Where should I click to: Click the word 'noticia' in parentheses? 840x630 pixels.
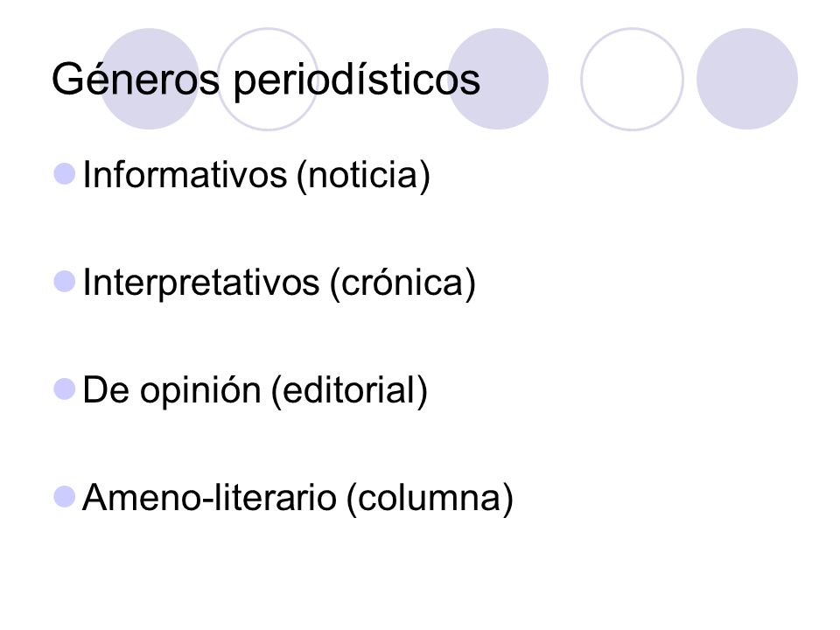362,175
